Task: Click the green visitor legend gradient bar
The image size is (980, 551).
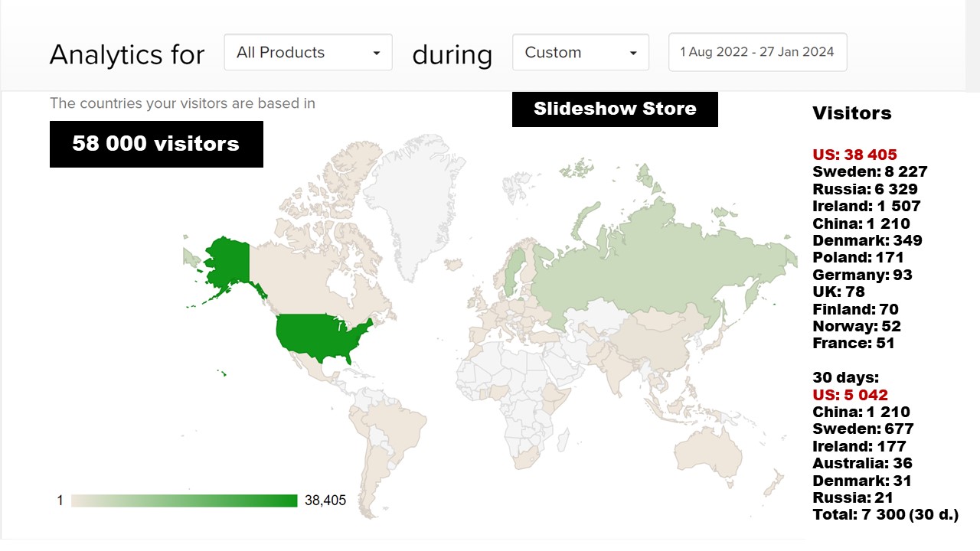Action: [184, 500]
